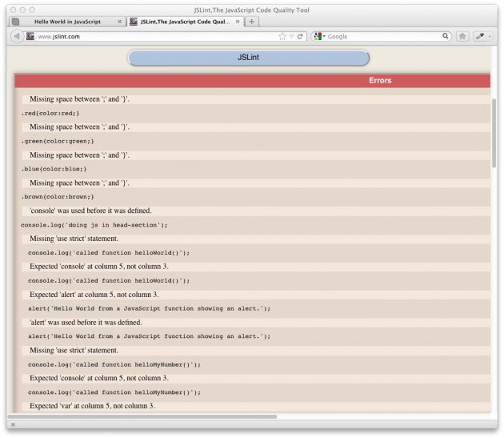The width and height of the screenshot is (504, 438).
Task: Click the blue JSLint button
Action: [248, 58]
